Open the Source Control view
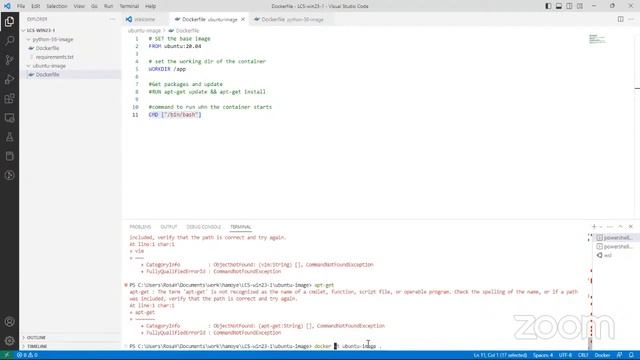This screenshot has width=640, height=360. pos(9,60)
